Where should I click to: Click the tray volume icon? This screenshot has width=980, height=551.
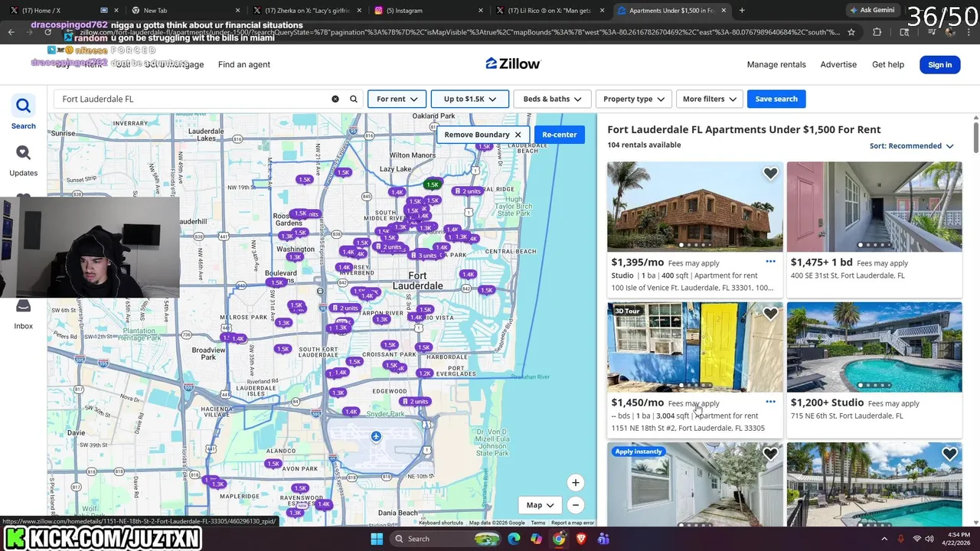(x=930, y=539)
